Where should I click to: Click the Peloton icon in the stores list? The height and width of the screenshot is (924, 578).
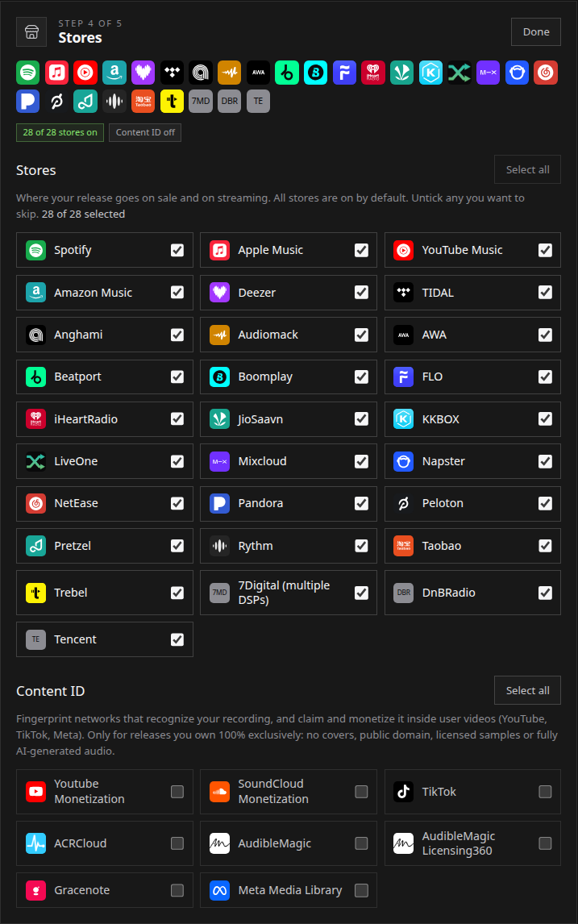pos(404,503)
